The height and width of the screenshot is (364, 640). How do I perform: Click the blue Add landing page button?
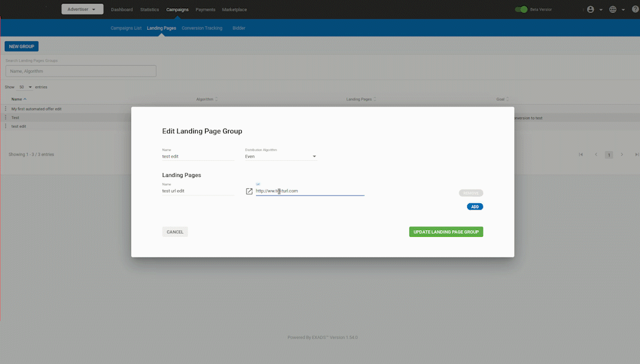coord(475,207)
